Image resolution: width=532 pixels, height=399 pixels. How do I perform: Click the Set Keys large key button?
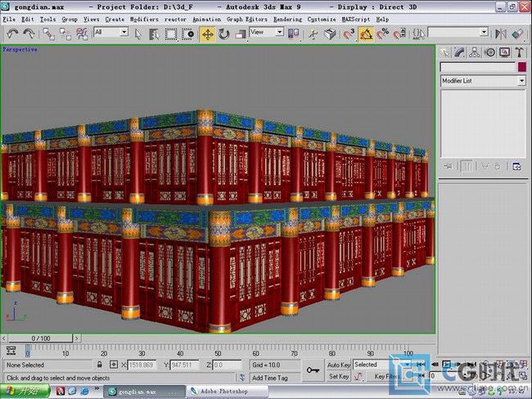[313, 370]
